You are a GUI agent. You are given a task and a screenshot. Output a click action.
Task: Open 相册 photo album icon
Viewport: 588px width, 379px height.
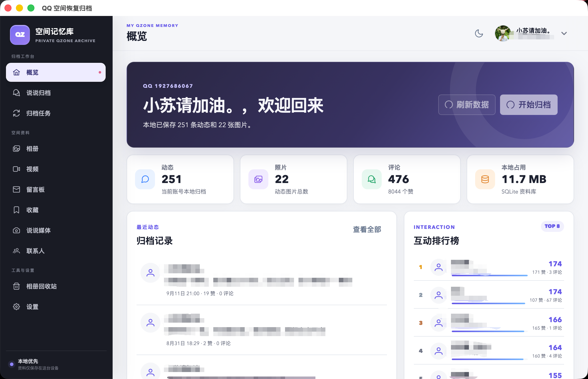click(16, 149)
